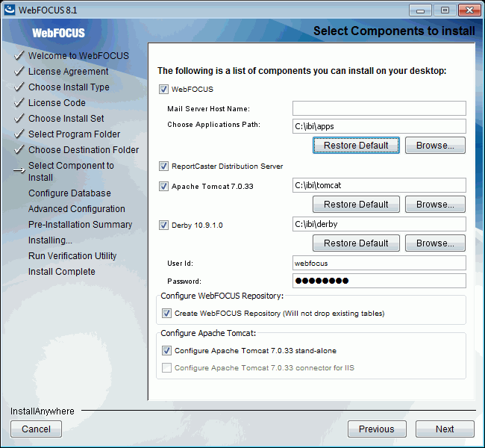
Task: Maximize the WebFOCUS 8.1 window
Action: pos(445,10)
